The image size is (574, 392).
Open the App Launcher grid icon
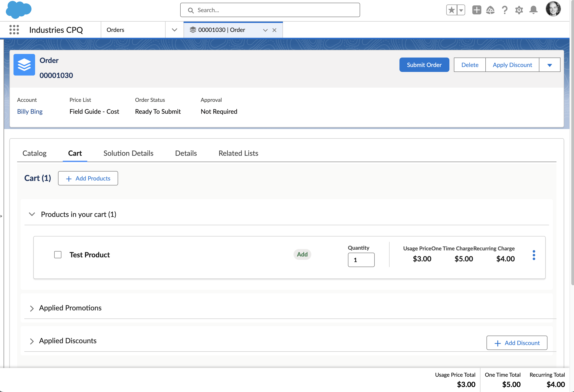(14, 30)
